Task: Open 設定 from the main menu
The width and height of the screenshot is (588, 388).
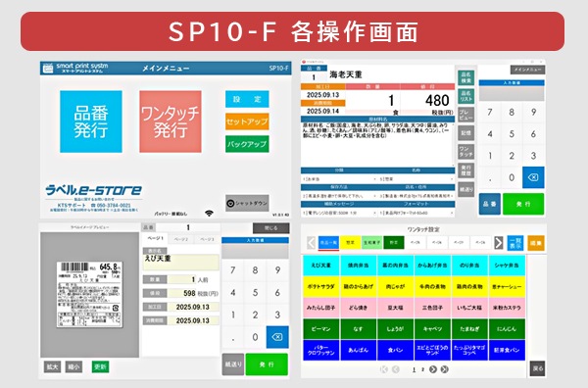Action: [x=247, y=99]
